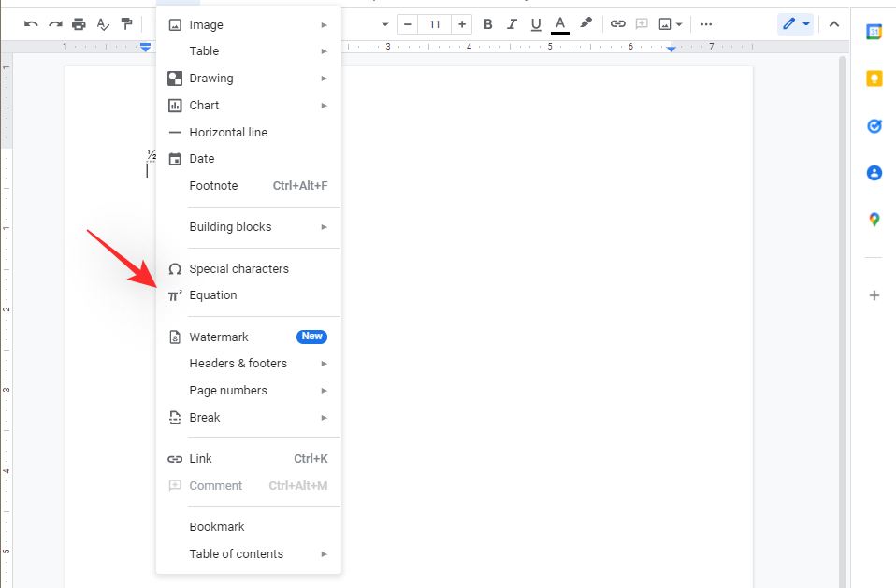Expand the Headers & footers submenu
Screen dimensions: 896x588
click(x=248, y=364)
